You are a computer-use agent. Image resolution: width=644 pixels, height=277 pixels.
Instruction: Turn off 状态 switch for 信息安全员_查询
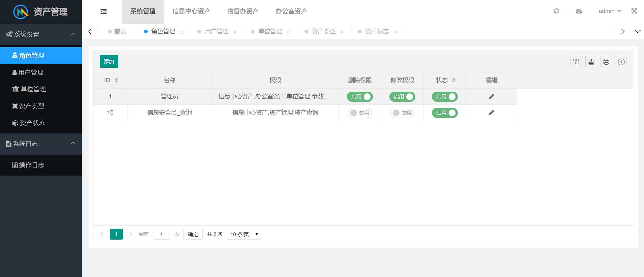[x=445, y=113]
